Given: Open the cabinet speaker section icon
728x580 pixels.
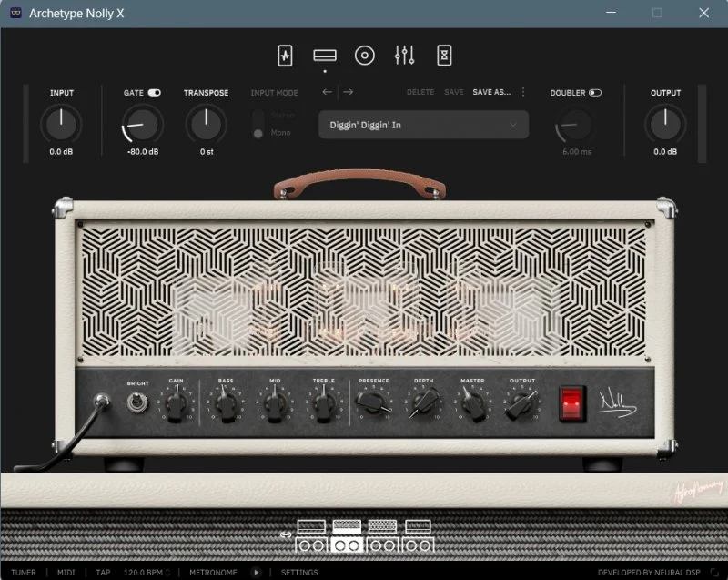Looking at the screenshot, I should [x=365, y=56].
